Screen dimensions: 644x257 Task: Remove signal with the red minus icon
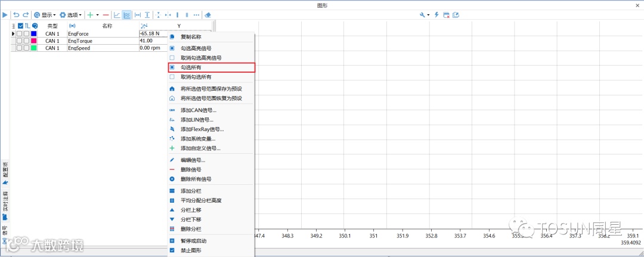click(106, 15)
